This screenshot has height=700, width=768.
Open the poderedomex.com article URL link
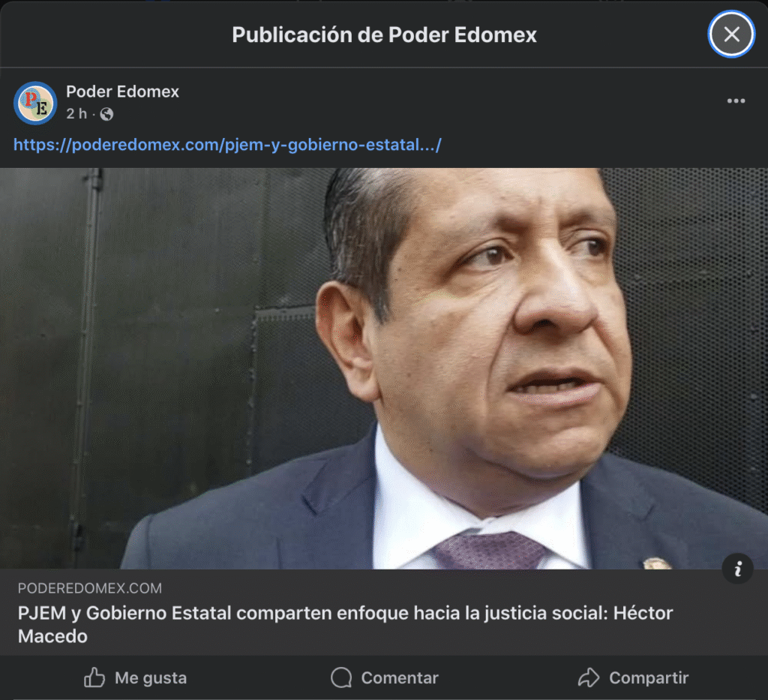coord(227,145)
